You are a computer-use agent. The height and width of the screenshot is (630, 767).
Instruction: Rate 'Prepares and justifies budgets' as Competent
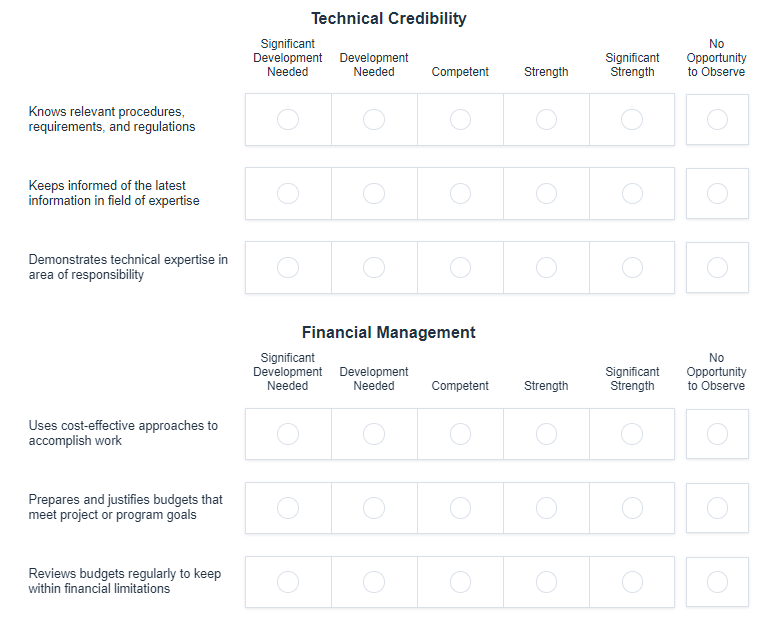460,508
